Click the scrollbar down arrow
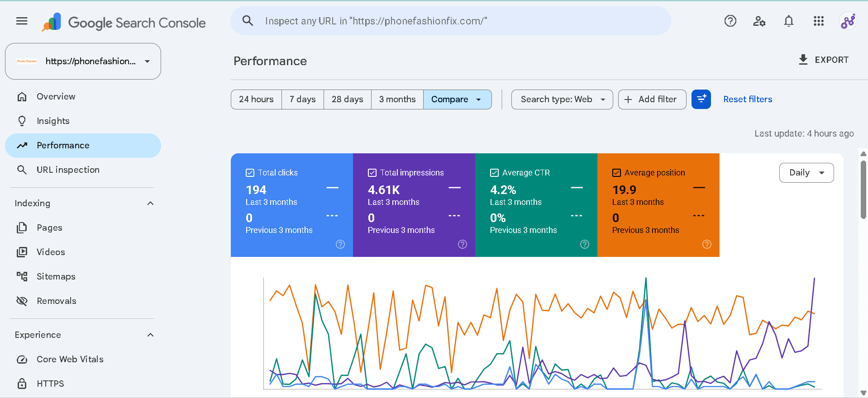The image size is (868, 398). pos(863,393)
